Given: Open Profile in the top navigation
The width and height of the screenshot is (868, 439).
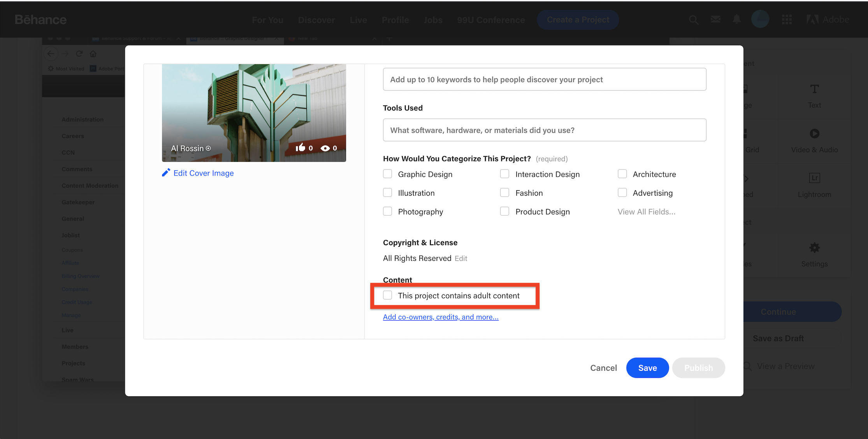Looking at the screenshot, I should [x=395, y=20].
